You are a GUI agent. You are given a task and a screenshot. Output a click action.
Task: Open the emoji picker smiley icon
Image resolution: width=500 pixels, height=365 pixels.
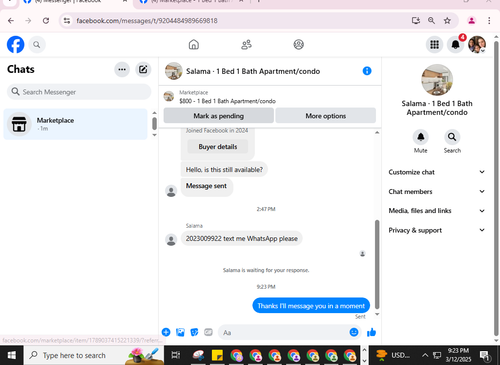point(354,332)
